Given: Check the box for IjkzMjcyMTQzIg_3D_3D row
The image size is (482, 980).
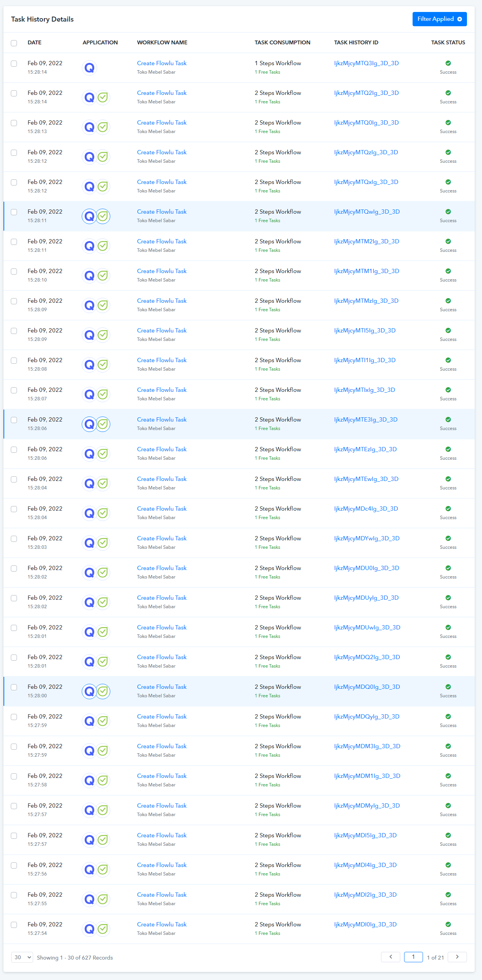Looking at the screenshot, I should click(14, 153).
